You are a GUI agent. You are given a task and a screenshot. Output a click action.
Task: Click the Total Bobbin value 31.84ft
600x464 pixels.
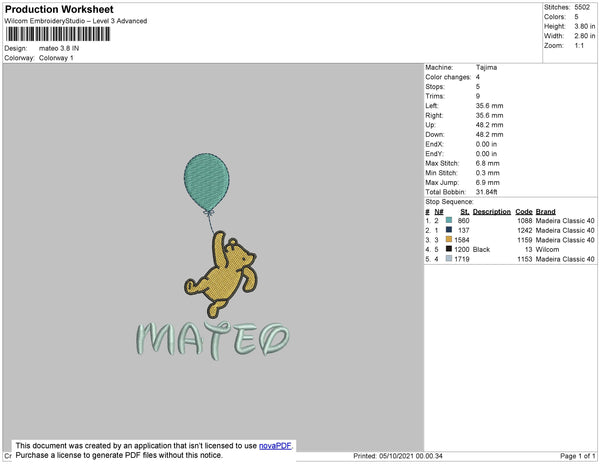point(486,192)
